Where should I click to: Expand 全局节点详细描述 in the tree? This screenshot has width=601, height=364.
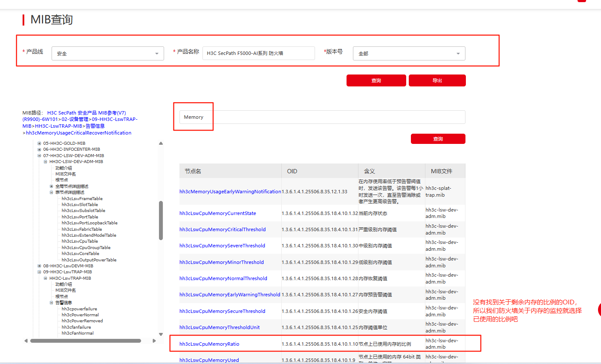[x=52, y=186]
